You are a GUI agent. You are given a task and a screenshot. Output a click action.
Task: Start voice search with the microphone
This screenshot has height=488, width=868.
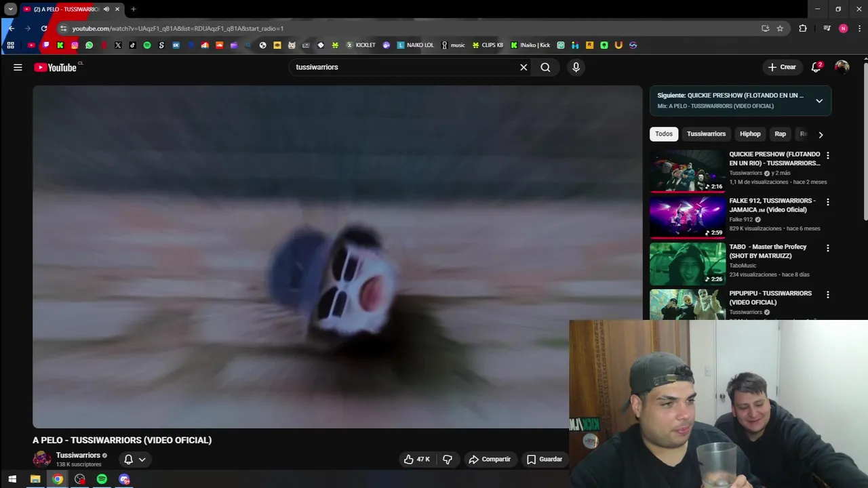(576, 67)
